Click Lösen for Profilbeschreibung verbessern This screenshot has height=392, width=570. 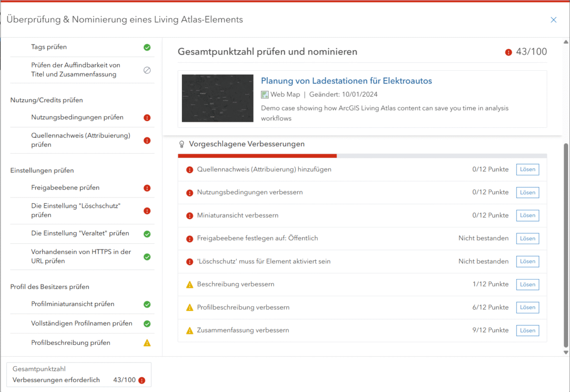tap(527, 308)
